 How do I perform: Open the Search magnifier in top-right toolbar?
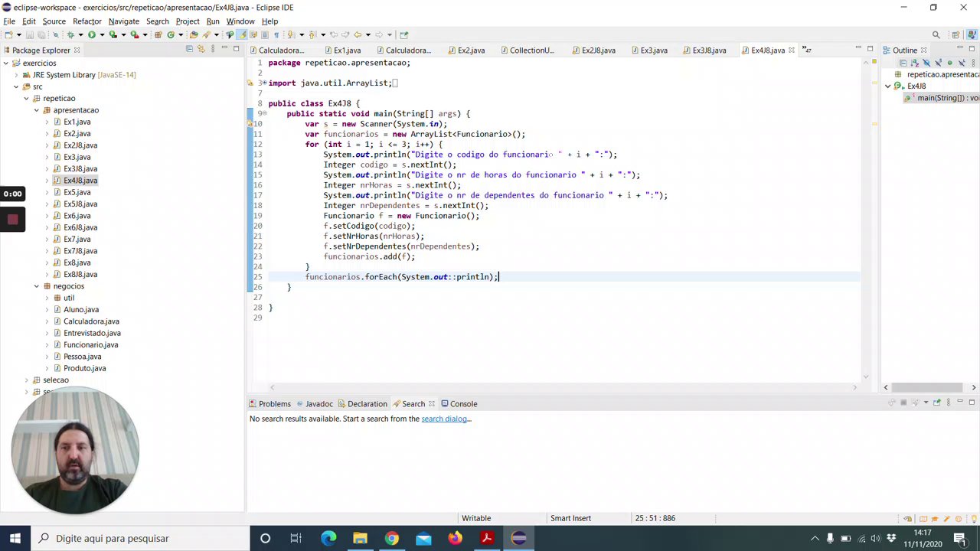(x=936, y=34)
